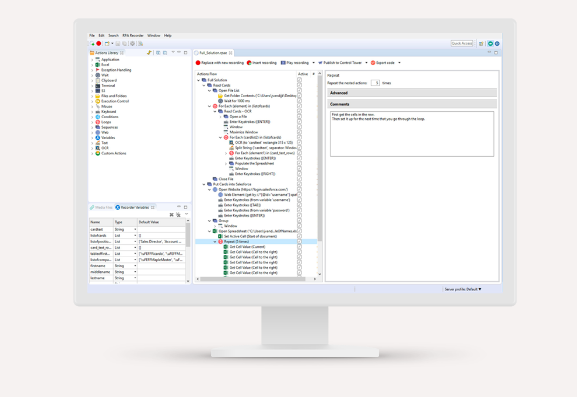Screen dimensions: 577x397
Task: Click the Actions flow horizontal scrollbar
Action: pyautogui.click(x=253, y=279)
